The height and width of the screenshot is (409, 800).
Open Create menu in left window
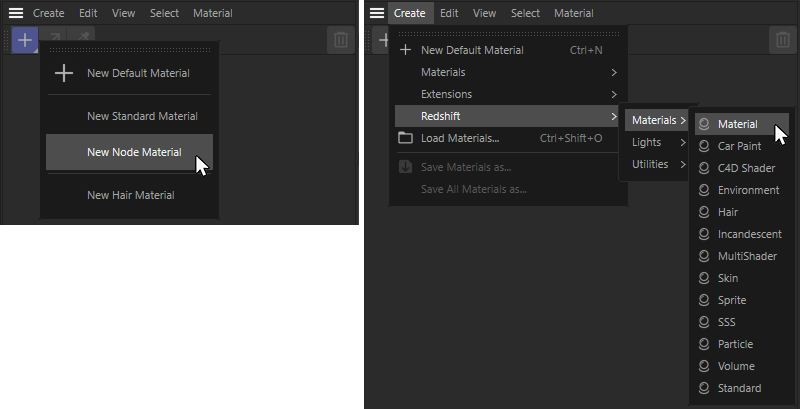(48, 13)
